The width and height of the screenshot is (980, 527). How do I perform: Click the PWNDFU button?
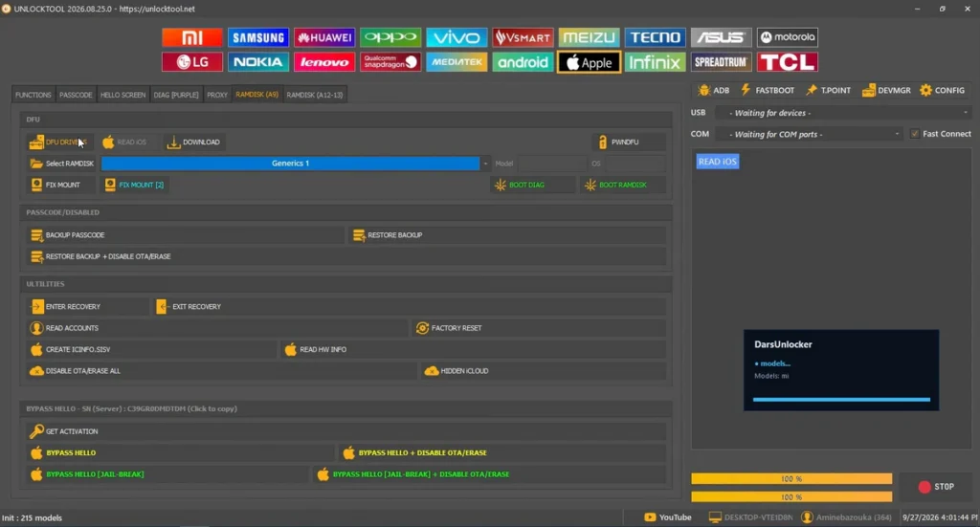pyautogui.click(x=628, y=143)
